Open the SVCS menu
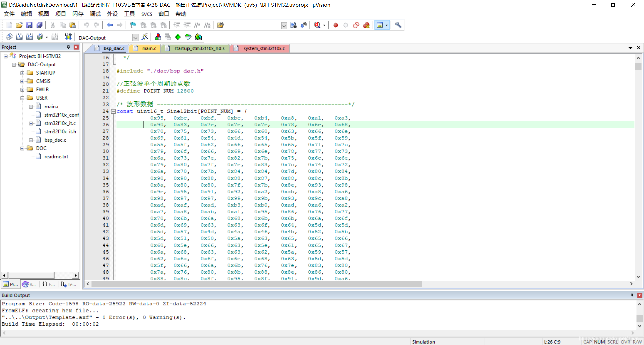Screen dimensions: 644x345 tap(147, 14)
